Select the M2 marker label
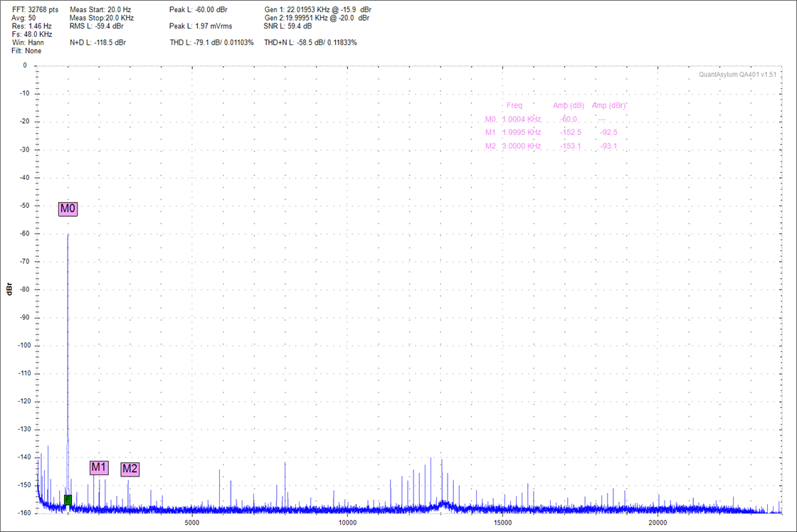This screenshot has height=532, width=797. (x=130, y=469)
